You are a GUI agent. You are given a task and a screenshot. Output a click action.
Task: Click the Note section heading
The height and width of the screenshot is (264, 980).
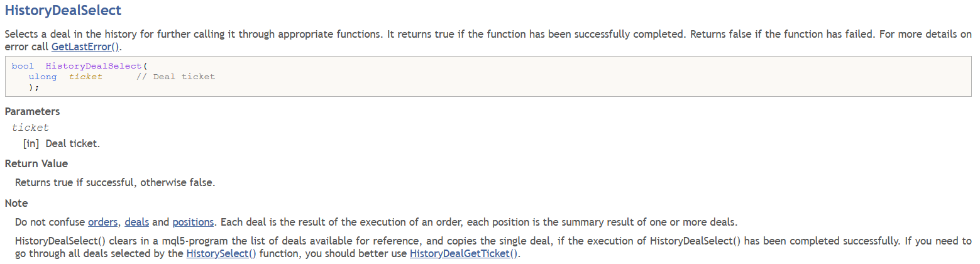pyautogui.click(x=16, y=203)
